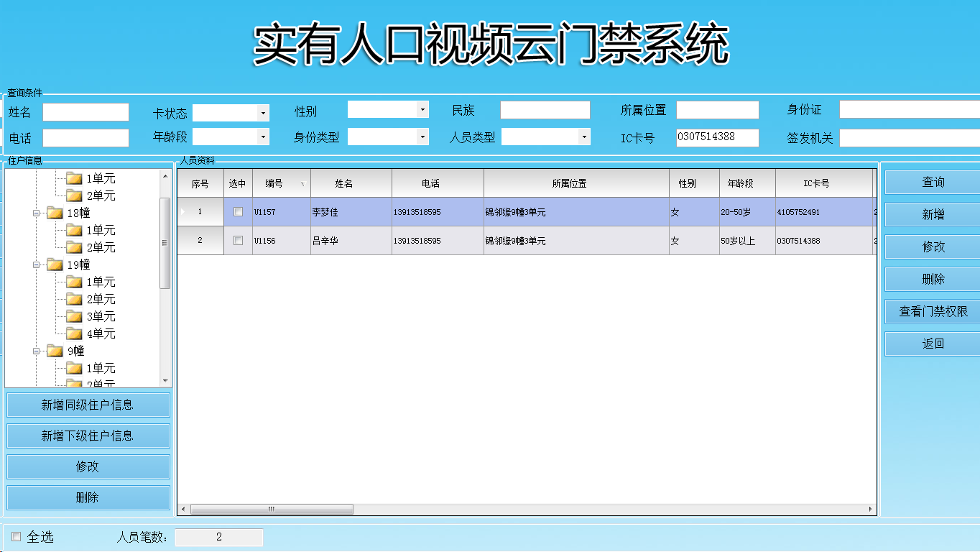980x552 pixels.
Task: Click row header of row 2
Action: tap(200, 241)
